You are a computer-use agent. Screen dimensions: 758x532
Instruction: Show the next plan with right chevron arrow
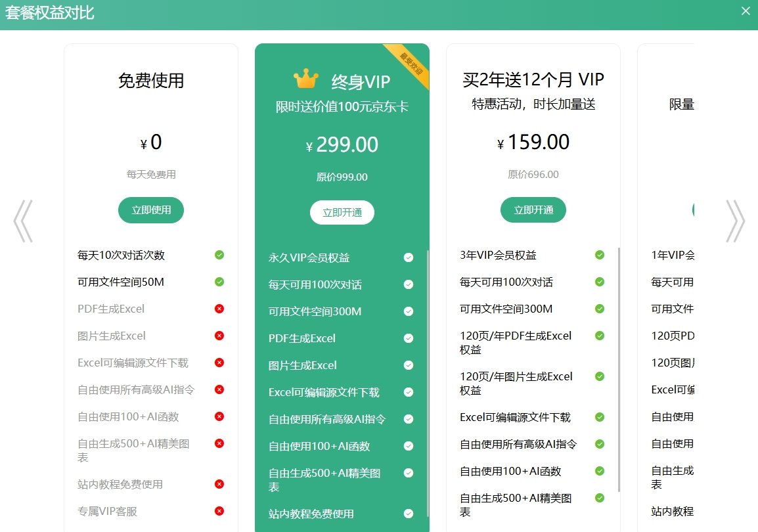point(736,222)
